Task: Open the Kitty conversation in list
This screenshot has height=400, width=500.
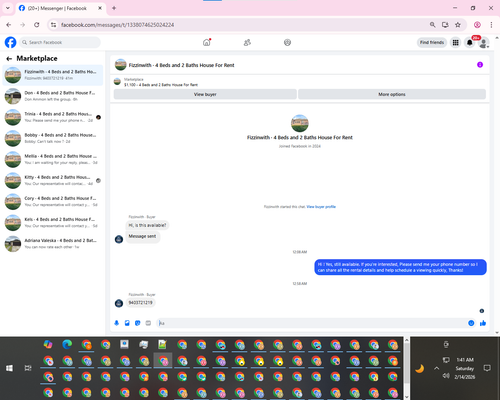Action: coord(53,180)
